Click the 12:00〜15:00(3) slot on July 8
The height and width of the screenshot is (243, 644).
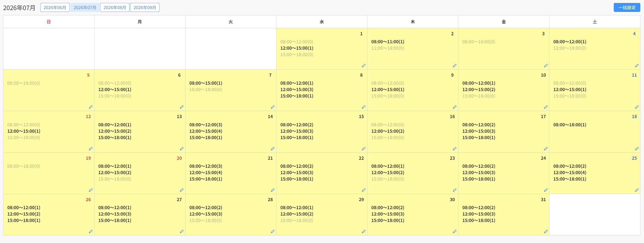point(297,89)
